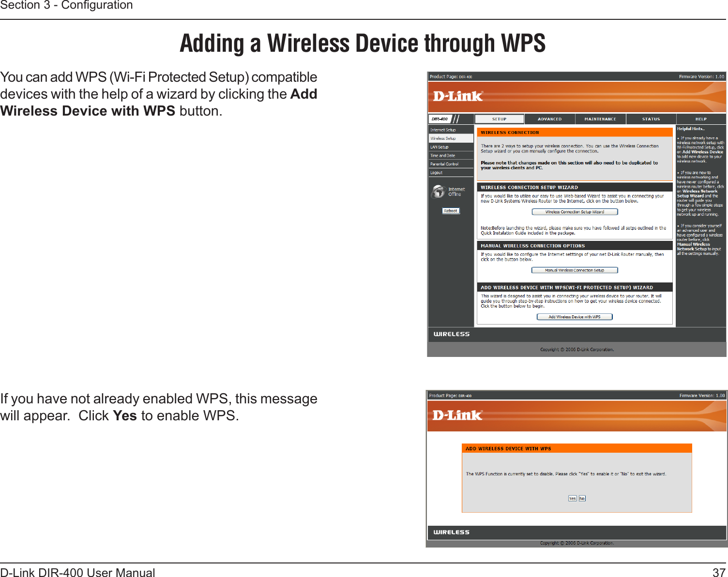
Task: Click the Manual Wireless Connection Setup button
Action: tap(575, 270)
